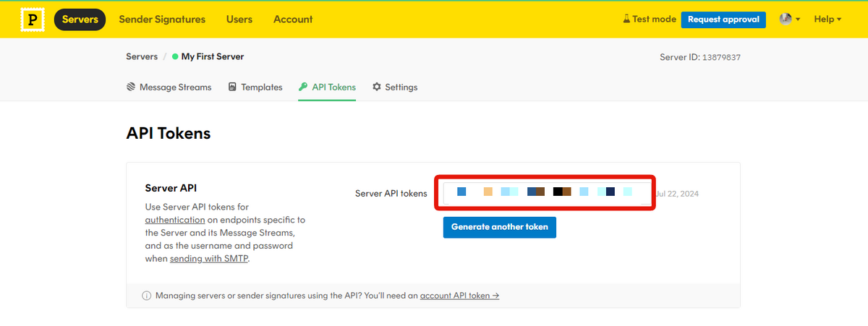Click the Test mode flask icon
This screenshot has height=326, width=868.
coord(626,20)
